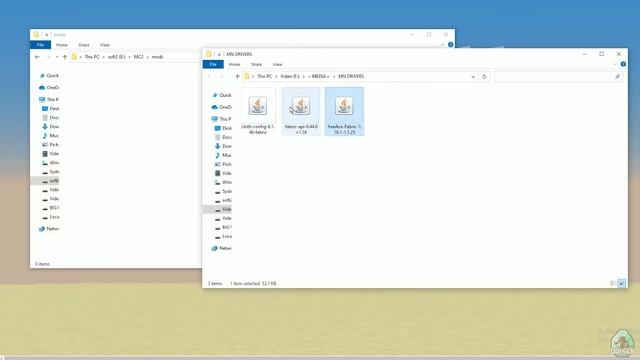Open View ribbon tab in mods window
The height and width of the screenshot is (360, 640).
pos(105,45)
